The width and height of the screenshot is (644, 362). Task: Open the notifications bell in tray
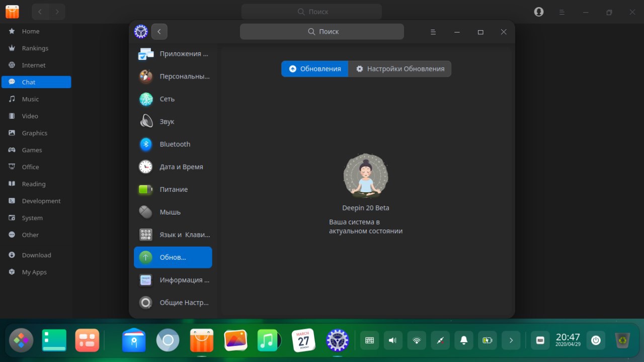464,340
